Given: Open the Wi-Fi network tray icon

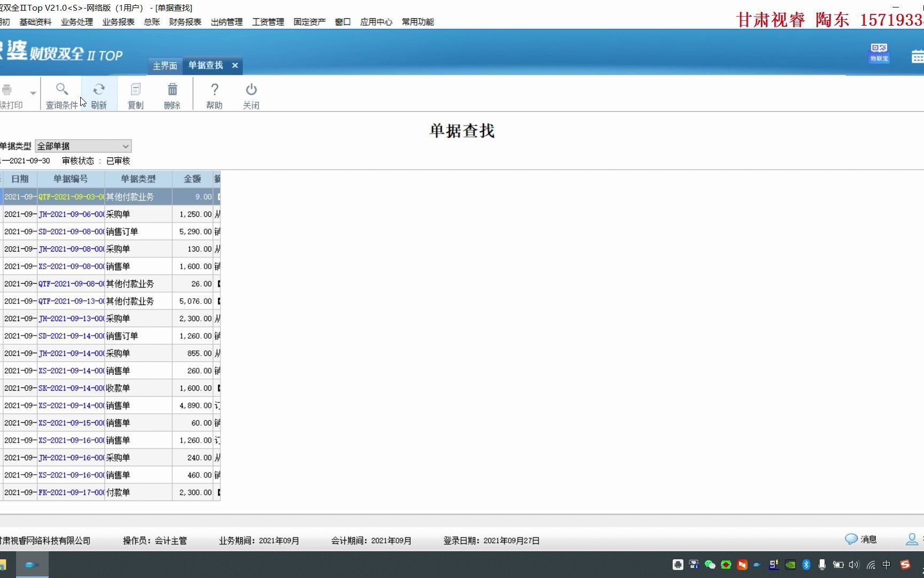Looking at the screenshot, I should coord(871,565).
